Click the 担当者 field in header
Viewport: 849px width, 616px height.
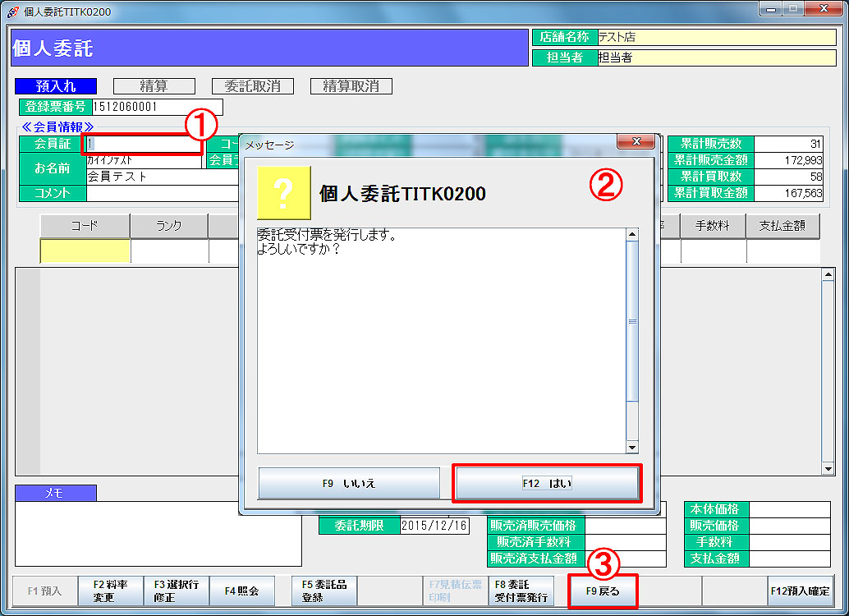coord(717,57)
